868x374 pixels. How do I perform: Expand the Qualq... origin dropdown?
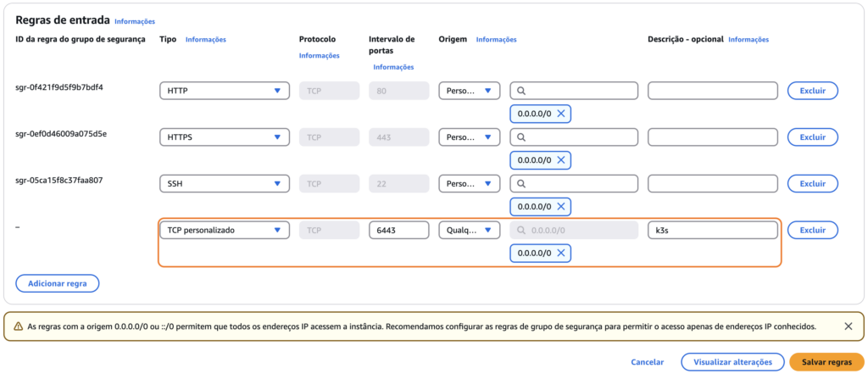tap(470, 231)
